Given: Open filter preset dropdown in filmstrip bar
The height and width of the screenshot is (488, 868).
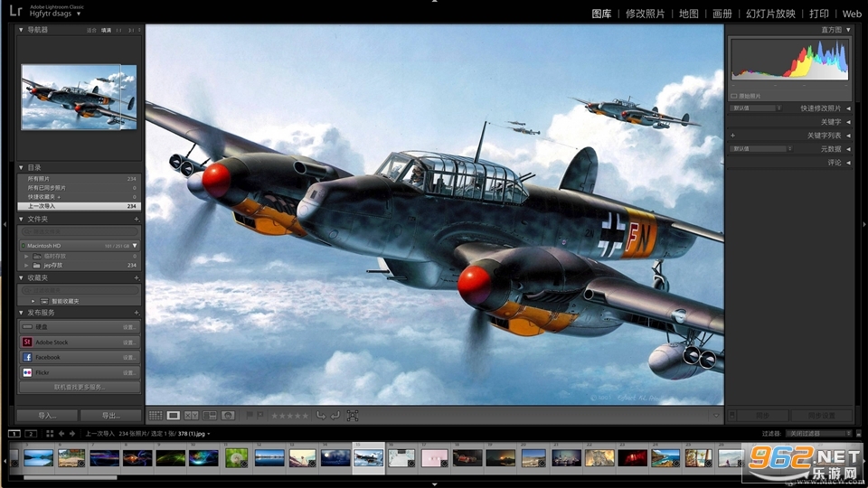Looking at the screenshot, I should [x=820, y=434].
